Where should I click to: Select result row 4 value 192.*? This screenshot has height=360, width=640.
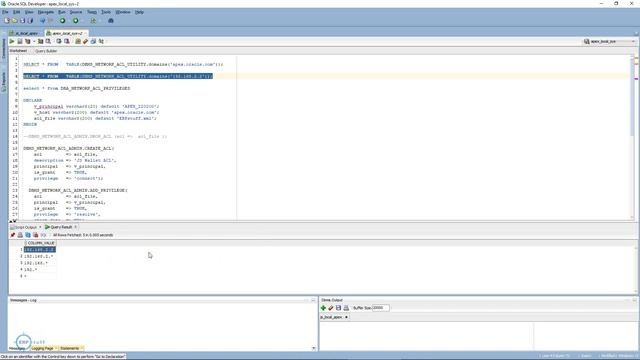click(31, 269)
